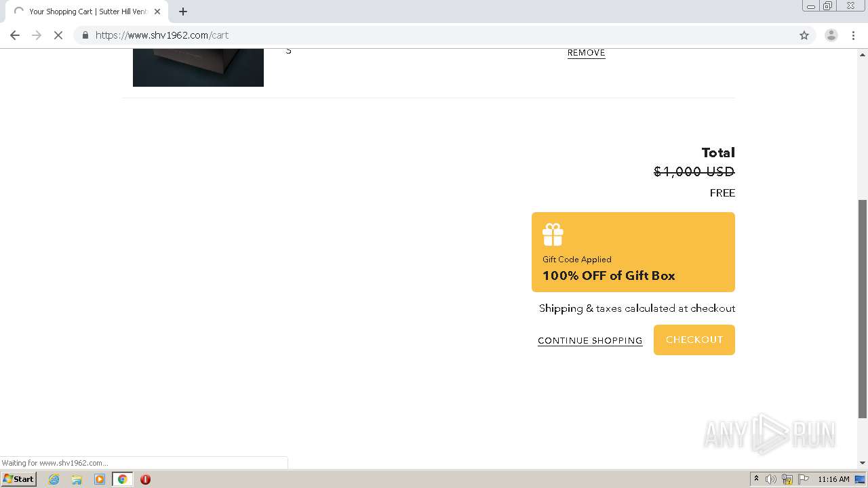The height and width of the screenshot is (488, 868).
Task: Restore down the browser window
Action: pyautogui.click(x=828, y=6)
